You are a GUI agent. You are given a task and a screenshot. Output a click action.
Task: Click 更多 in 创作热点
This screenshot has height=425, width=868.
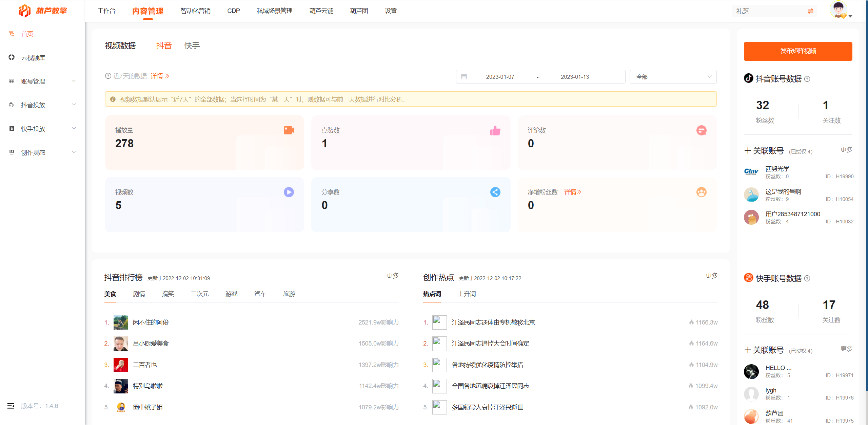click(x=712, y=276)
